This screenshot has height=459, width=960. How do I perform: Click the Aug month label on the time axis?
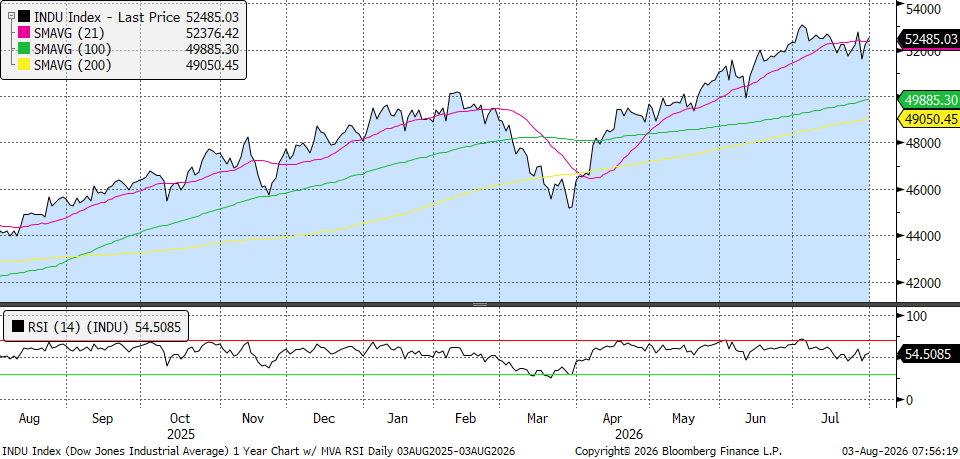coord(29,419)
